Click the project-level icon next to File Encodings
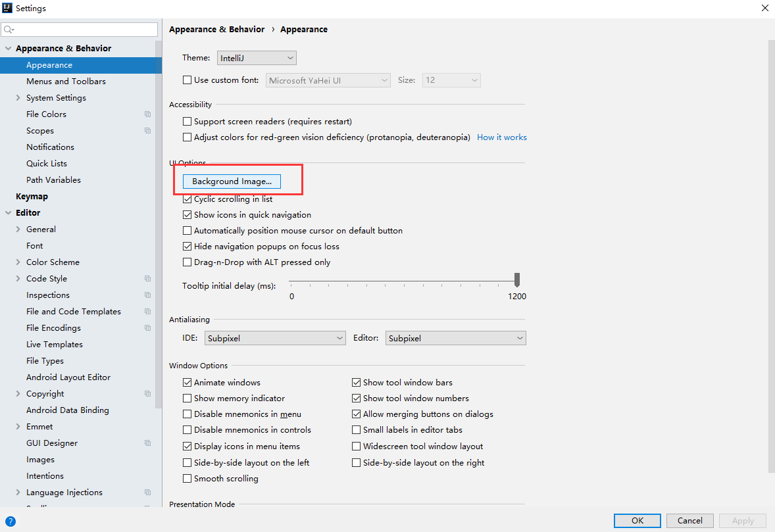 [x=147, y=327]
